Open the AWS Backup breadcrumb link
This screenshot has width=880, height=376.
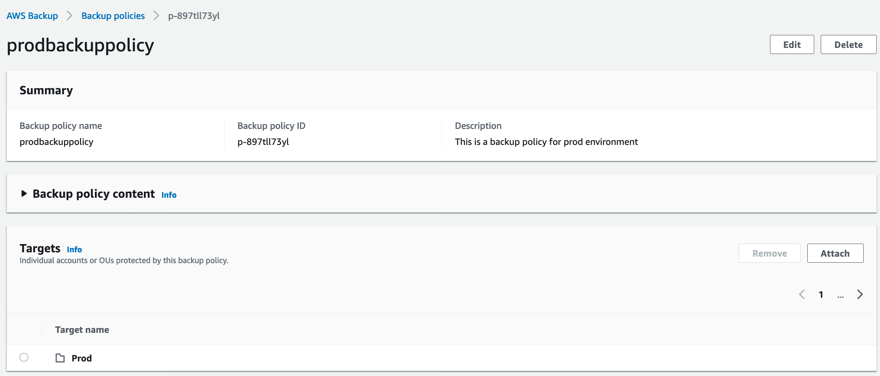click(32, 16)
